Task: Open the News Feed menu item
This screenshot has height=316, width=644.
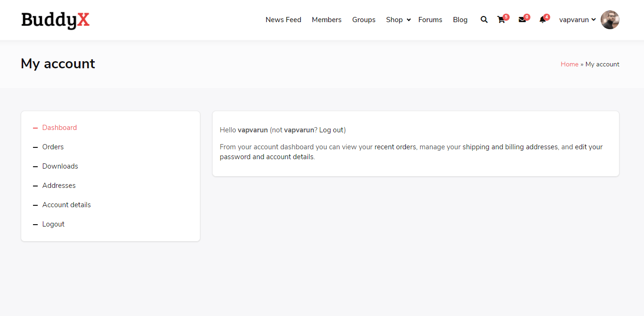Action: 283,20
